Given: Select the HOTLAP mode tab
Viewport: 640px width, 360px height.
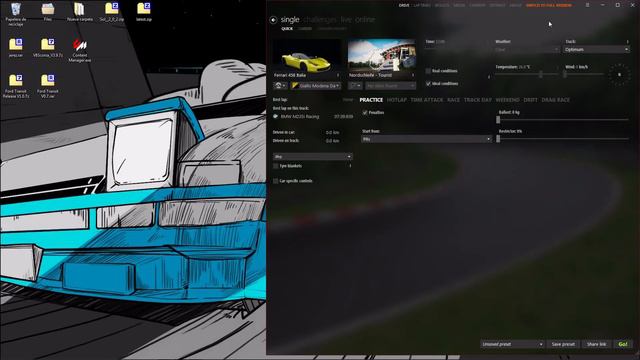Looking at the screenshot, I should pos(397,100).
